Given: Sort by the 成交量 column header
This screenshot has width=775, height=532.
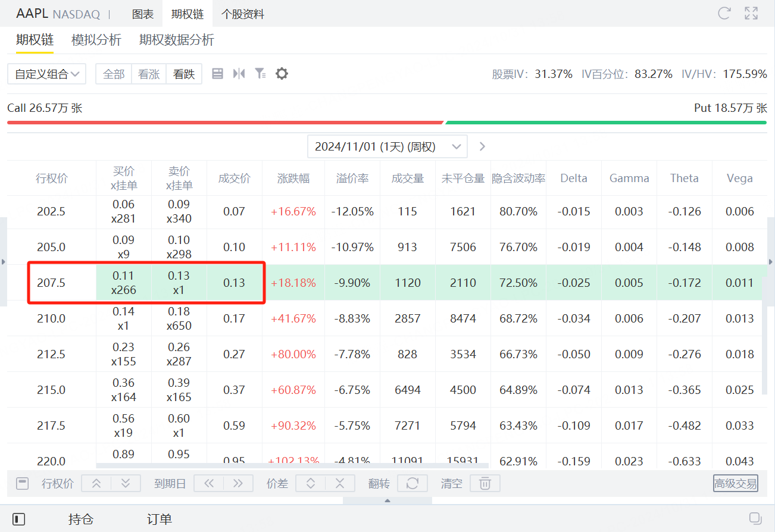Looking at the screenshot, I should click(408, 178).
